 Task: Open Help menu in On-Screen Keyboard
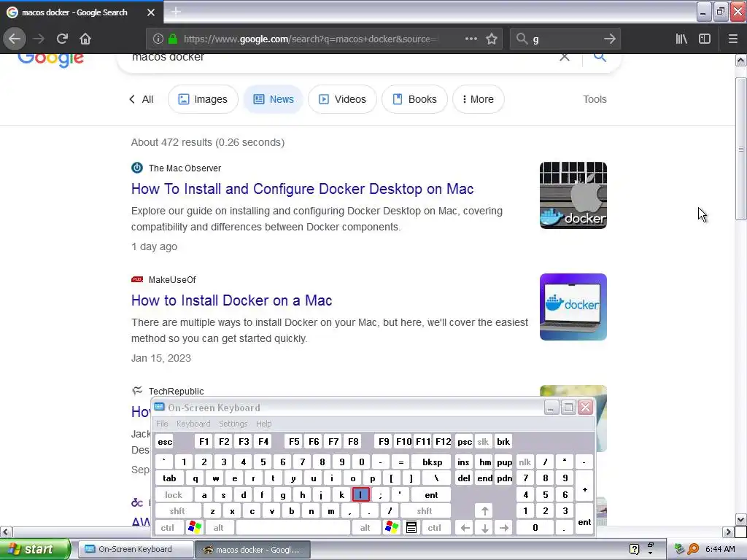coord(263,424)
